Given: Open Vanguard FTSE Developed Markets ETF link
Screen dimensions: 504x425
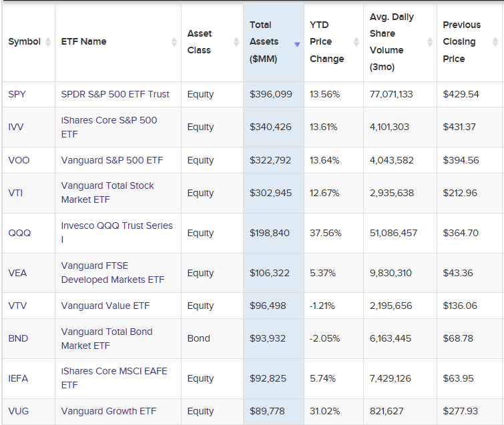Looking at the screenshot, I should point(113,273).
